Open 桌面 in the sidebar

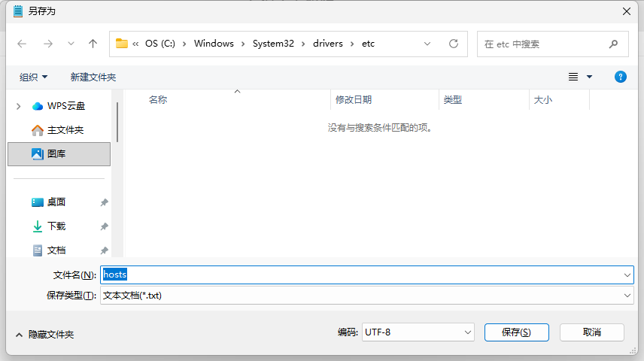click(48, 202)
